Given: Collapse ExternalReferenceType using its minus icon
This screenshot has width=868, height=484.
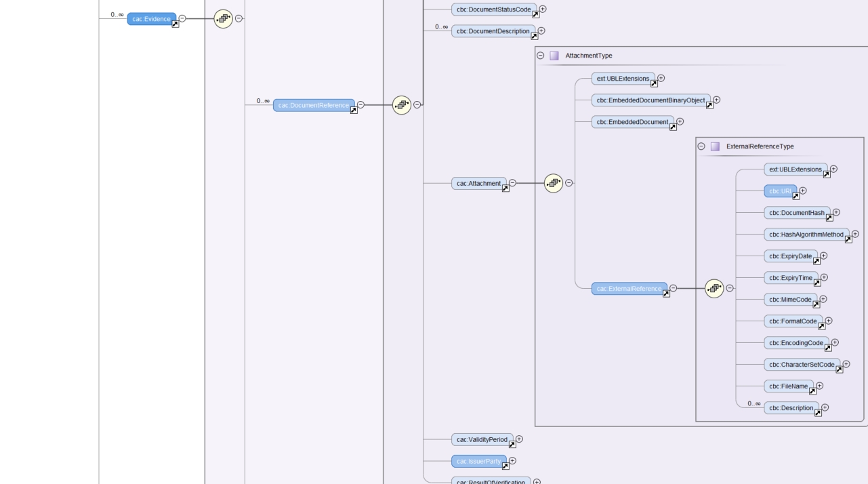Looking at the screenshot, I should pos(701,146).
